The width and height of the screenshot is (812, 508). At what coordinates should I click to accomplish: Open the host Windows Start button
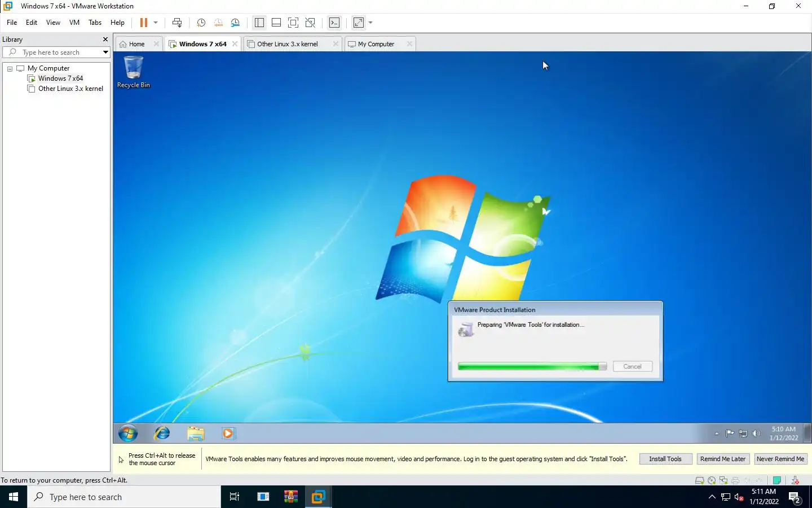[14, 497]
